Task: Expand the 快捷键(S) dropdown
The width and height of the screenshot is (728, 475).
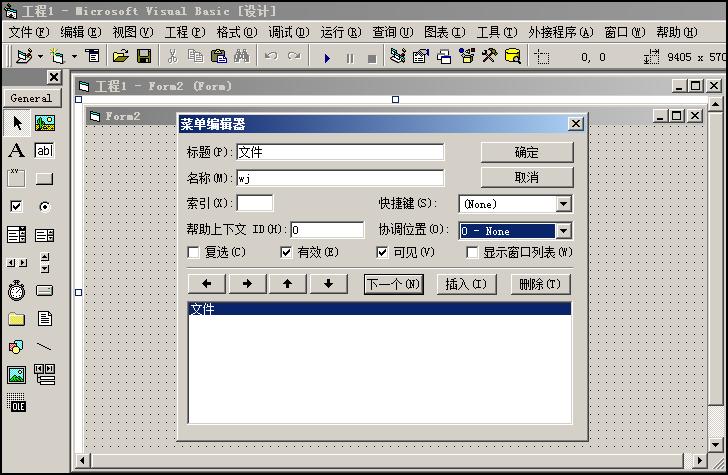Action: 563,204
